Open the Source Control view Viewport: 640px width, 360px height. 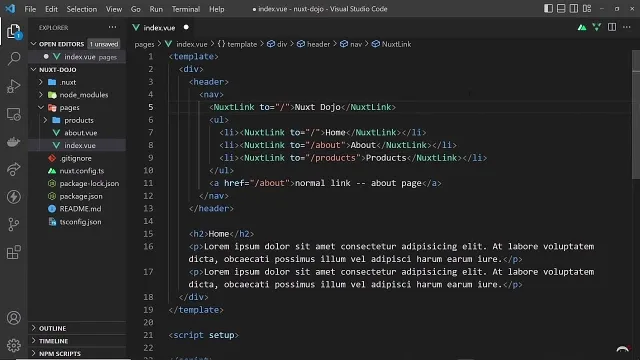[13, 224]
